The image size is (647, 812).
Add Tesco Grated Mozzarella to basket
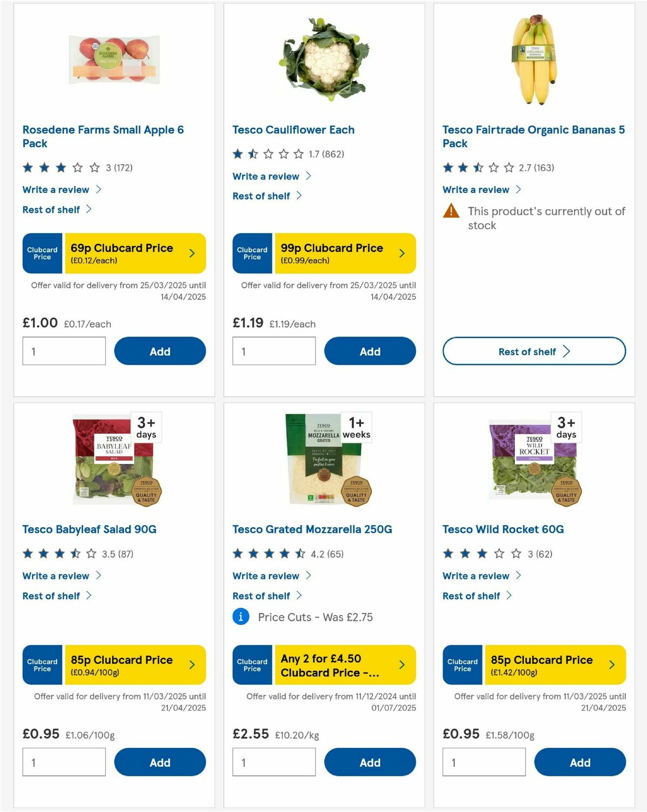pyautogui.click(x=370, y=762)
